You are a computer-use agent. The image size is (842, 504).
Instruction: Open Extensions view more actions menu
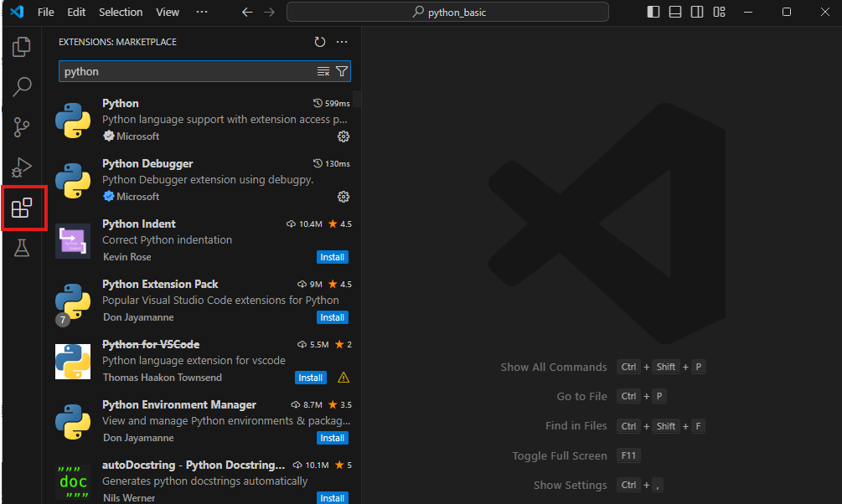[x=342, y=42]
